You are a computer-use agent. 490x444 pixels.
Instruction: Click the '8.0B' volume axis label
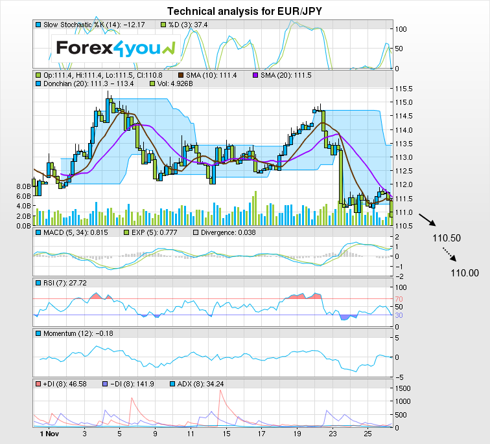tap(24, 186)
